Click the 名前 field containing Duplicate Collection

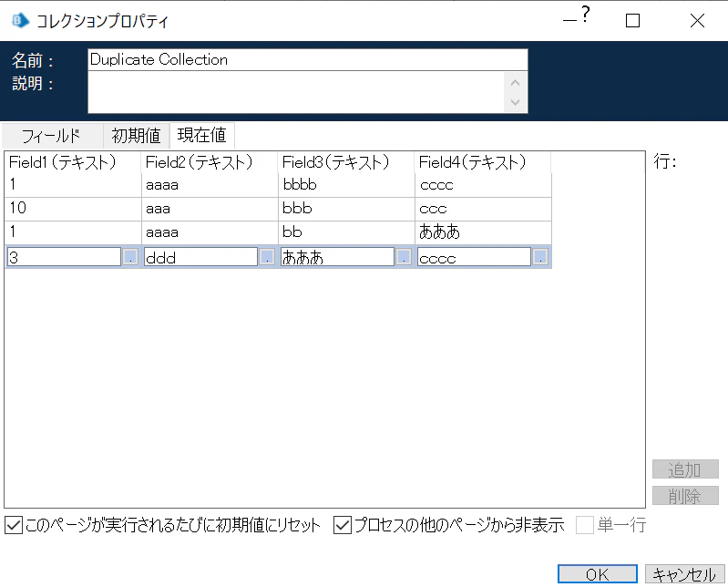(x=307, y=60)
